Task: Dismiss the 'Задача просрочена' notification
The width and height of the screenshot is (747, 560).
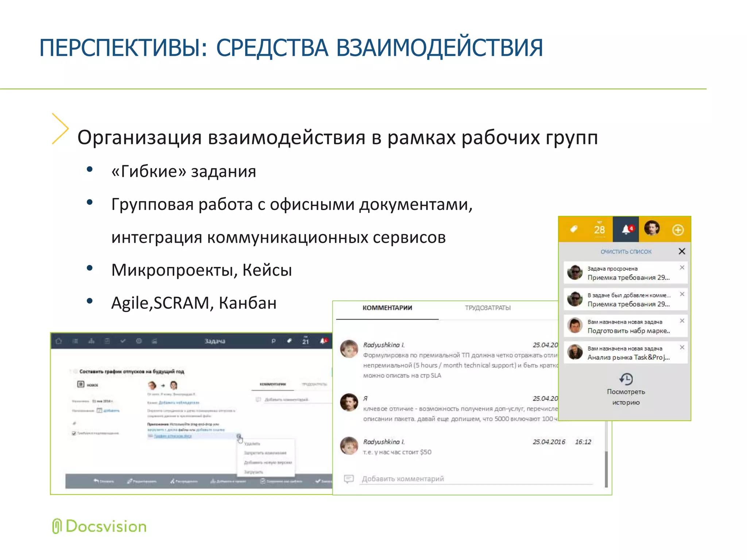Action: tap(682, 268)
